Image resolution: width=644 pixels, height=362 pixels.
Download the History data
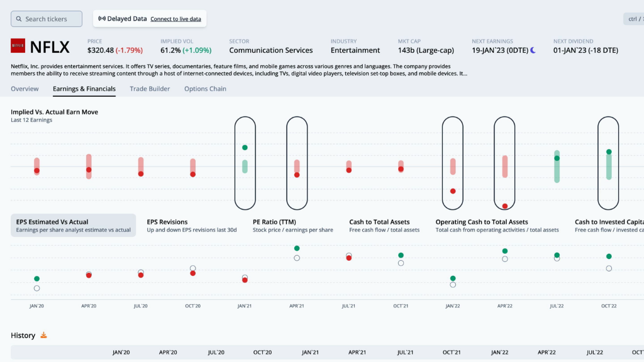pyautogui.click(x=43, y=336)
